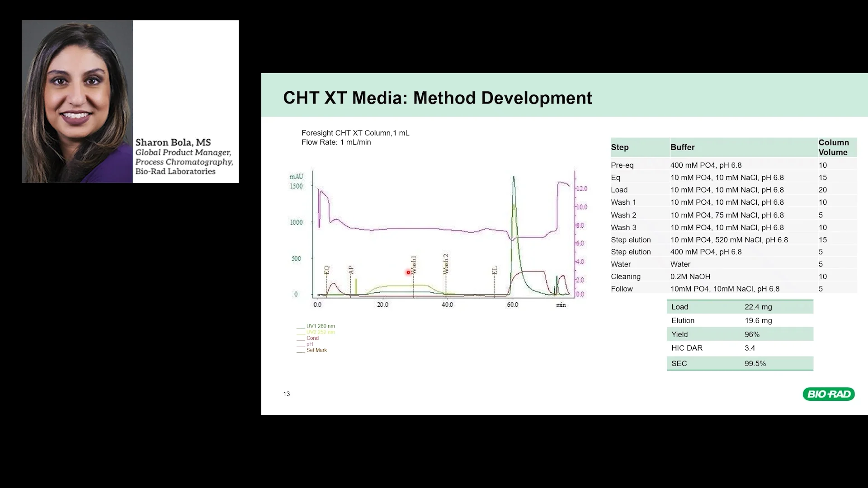The image size is (868, 488).
Task: Click the '22.4 mg' load value
Action: tap(758, 307)
